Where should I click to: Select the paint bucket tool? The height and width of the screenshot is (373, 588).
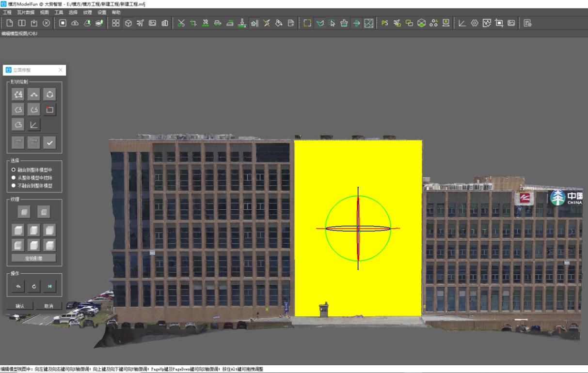[279, 23]
